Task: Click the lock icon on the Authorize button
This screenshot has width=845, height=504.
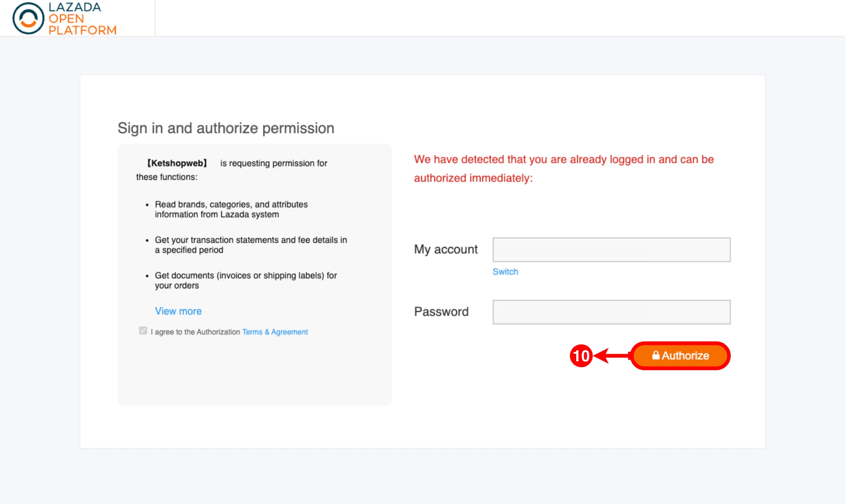Action: coord(656,355)
